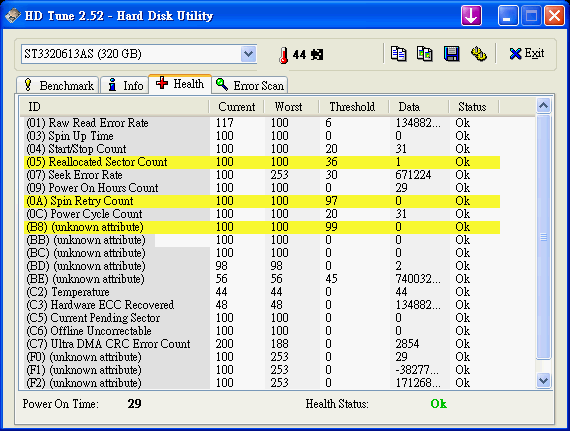
Task: Click data value 2854 for CRC Error Count
Action: 408,344
